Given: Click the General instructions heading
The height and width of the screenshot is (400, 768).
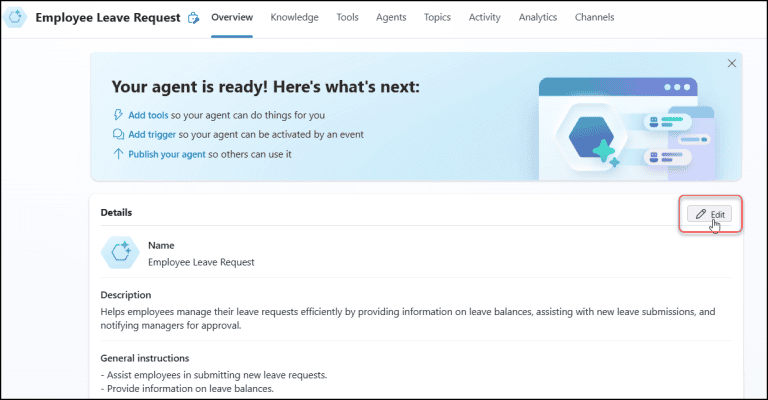Looking at the screenshot, I should tap(144, 358).
